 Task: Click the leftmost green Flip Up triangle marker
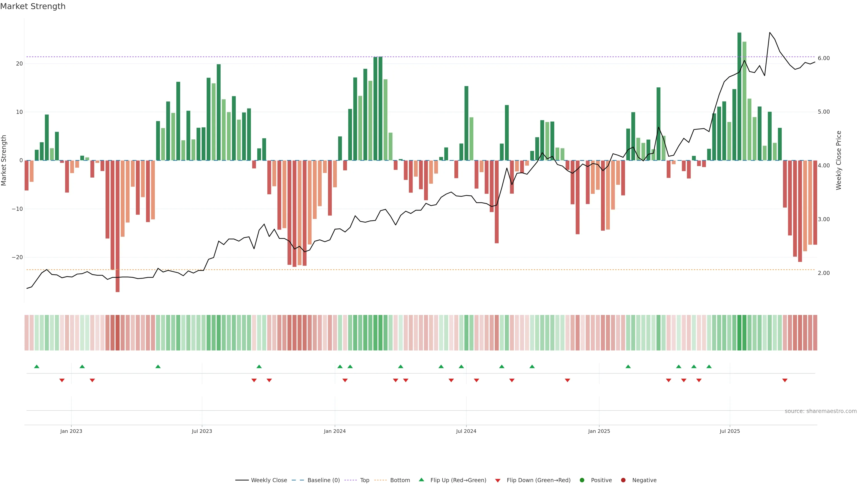pyautogui.click(x=37, y=366)
